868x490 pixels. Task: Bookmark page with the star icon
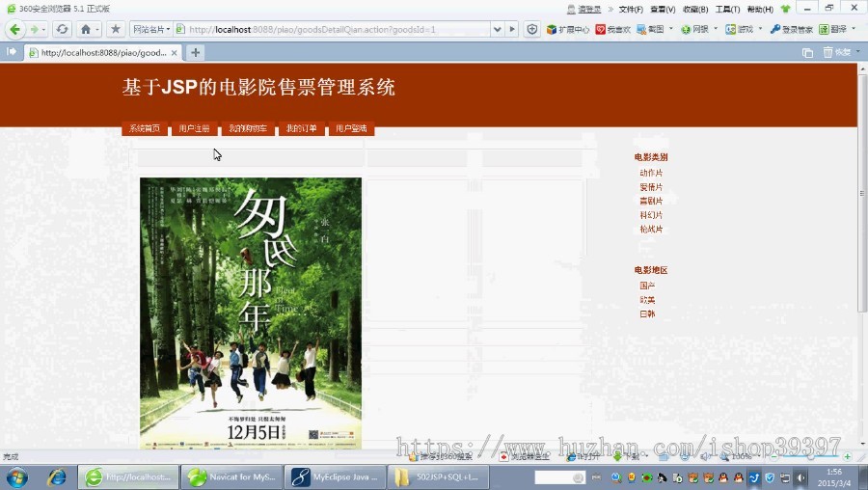pos(115,29)
